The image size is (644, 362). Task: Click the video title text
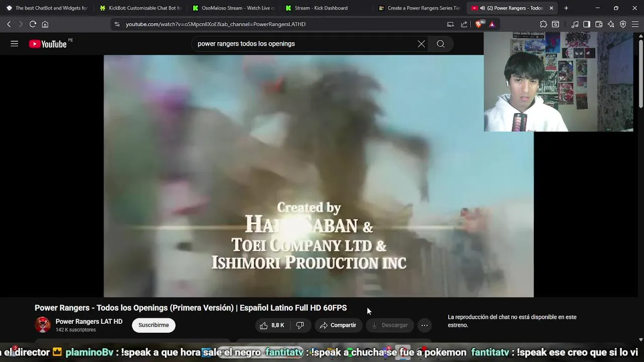(191, 308)
